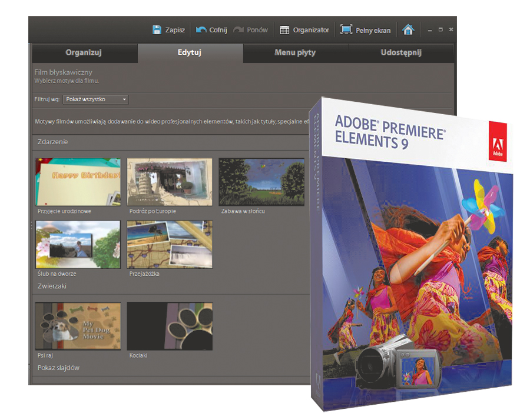Open the home screen icon
Viewport: 530px width, 420px height.
click(408, 30)
